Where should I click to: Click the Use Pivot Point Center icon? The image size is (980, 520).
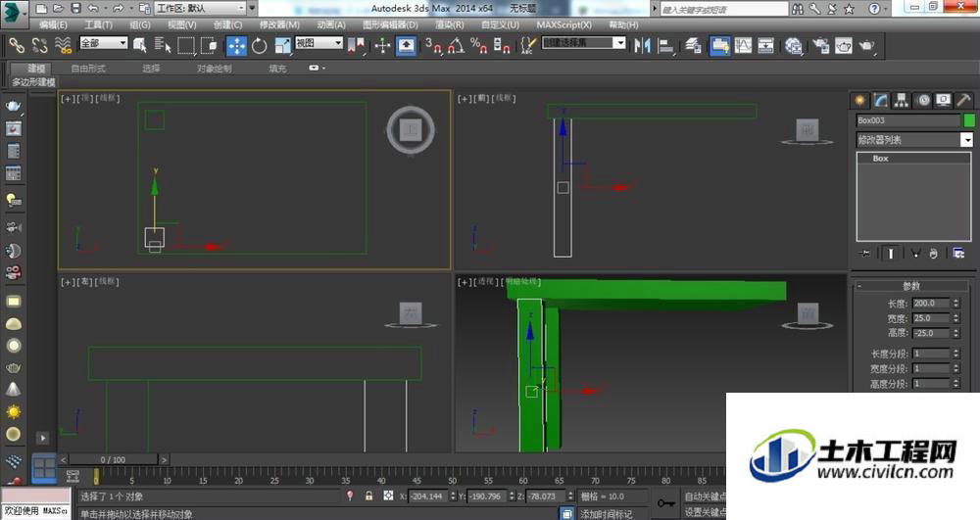point(357,46)
